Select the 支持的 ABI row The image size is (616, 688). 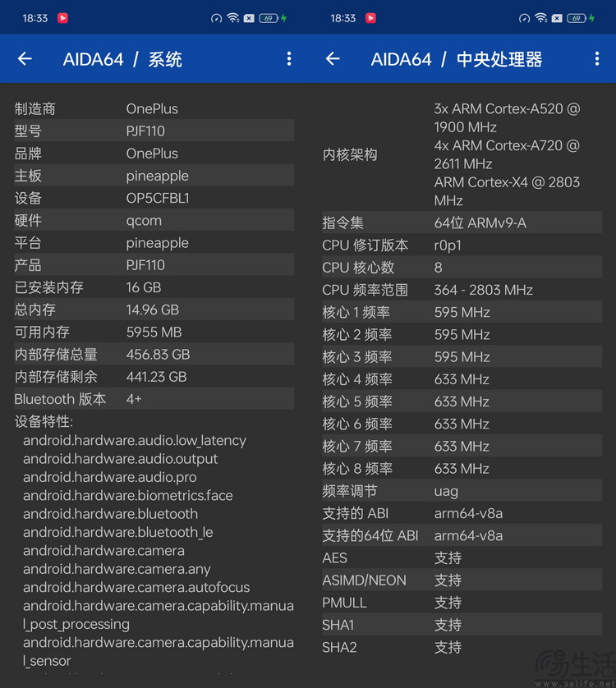[462, 513]
